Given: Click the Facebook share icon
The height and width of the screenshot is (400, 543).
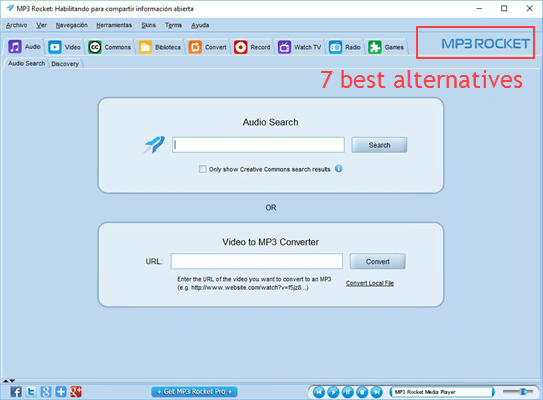Looking at the screenshot, I should click(16, 392).
